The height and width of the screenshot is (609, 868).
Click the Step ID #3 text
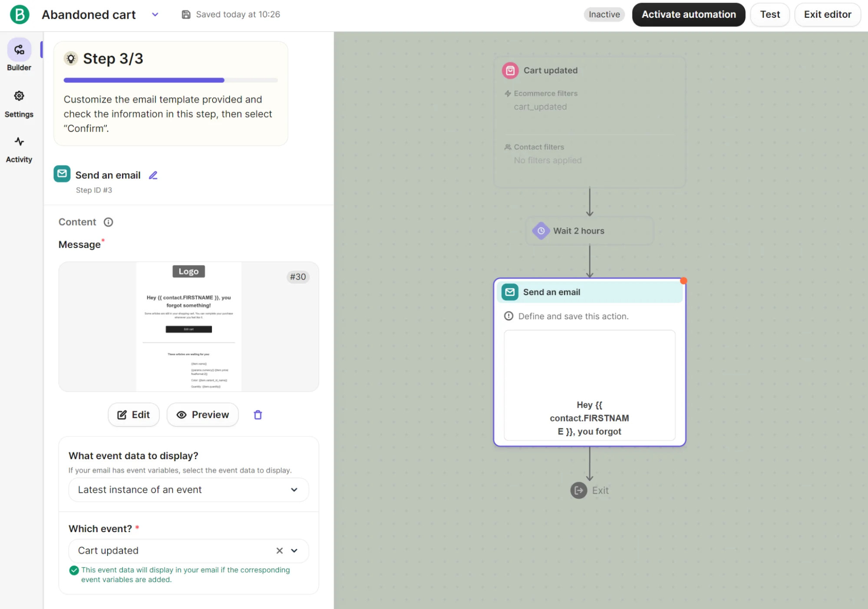(94, 190)
